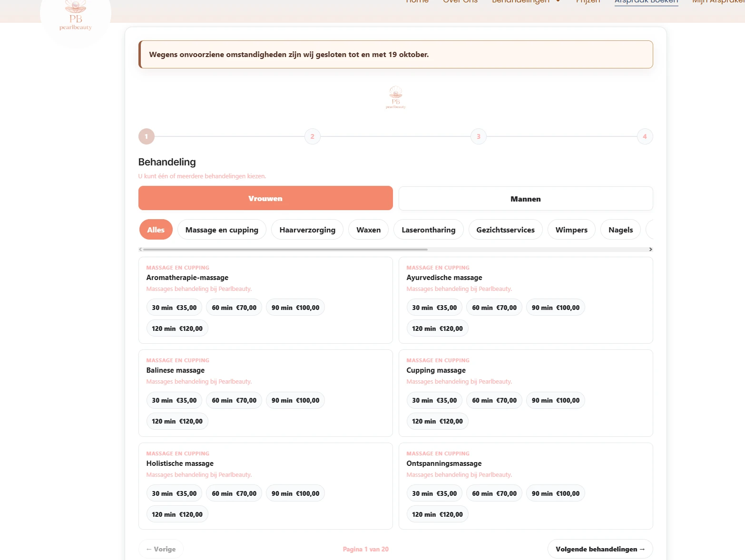The image size is (745, 560).
Task: Filter by Nagels category
Action: click(621, 230)
